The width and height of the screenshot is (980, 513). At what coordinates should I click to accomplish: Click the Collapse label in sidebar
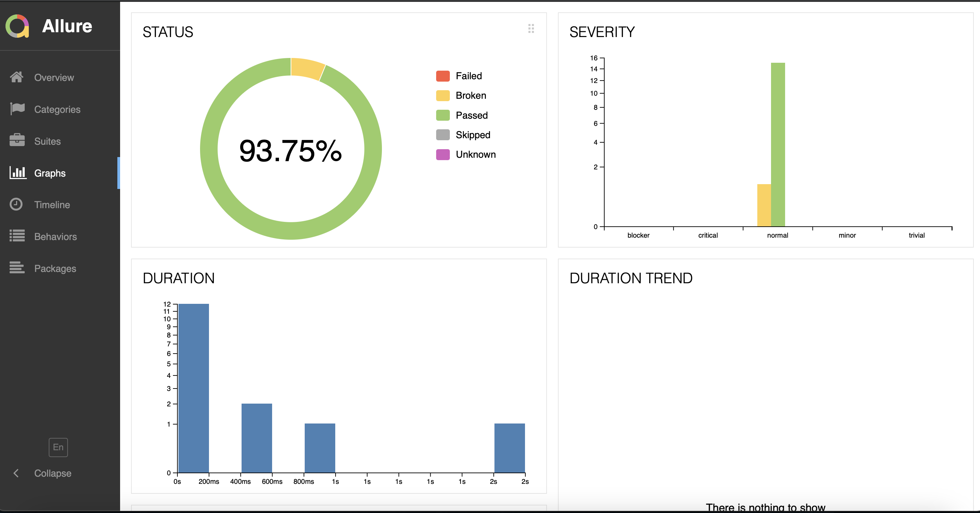click(52, 473)
